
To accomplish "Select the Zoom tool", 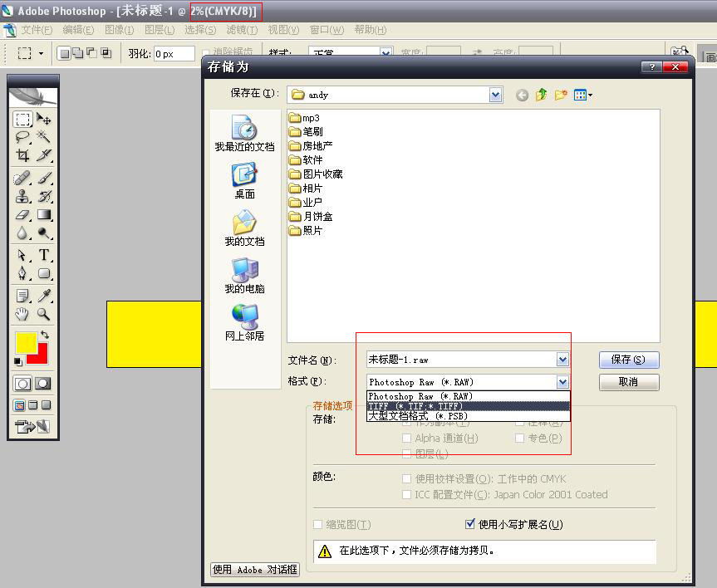I will click(x=44, y=314).
